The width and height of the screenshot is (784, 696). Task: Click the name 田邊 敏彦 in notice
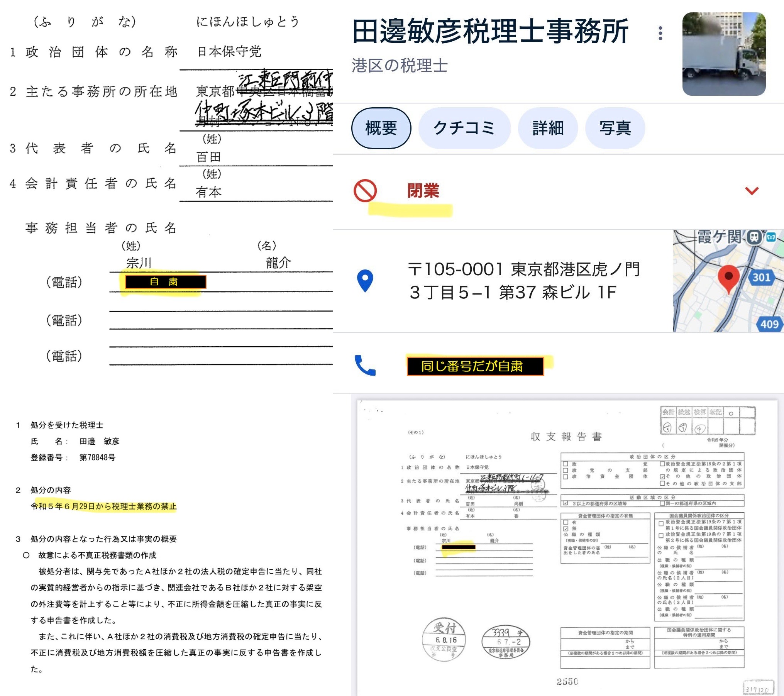point(100,441)
